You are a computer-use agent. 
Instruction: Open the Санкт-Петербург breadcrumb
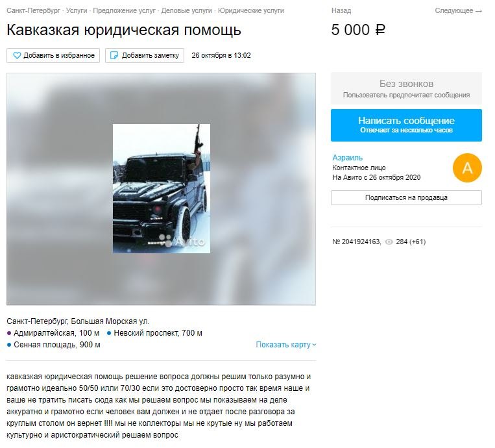coord(33,11)
